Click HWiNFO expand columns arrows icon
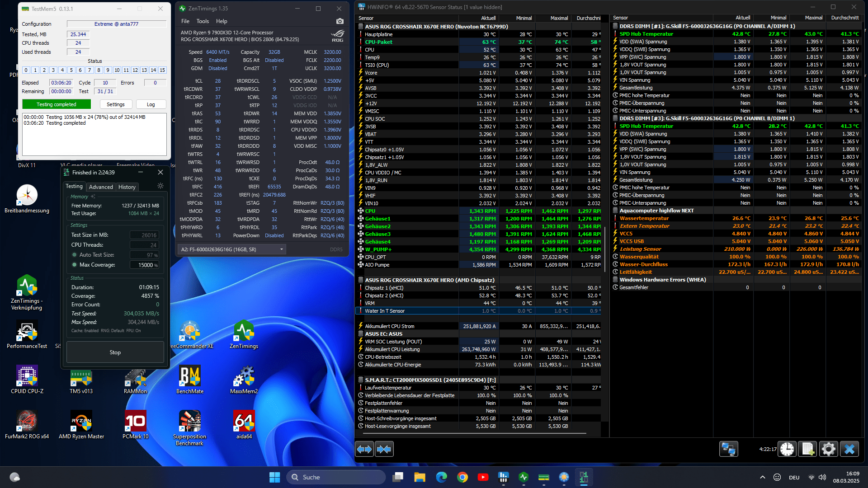Screen dimensions: 868x488 tap(364, 449)
